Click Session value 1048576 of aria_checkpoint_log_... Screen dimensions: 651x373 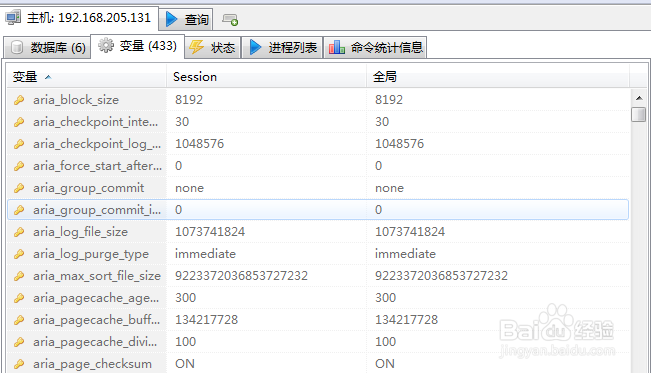(x=199, y=144)
